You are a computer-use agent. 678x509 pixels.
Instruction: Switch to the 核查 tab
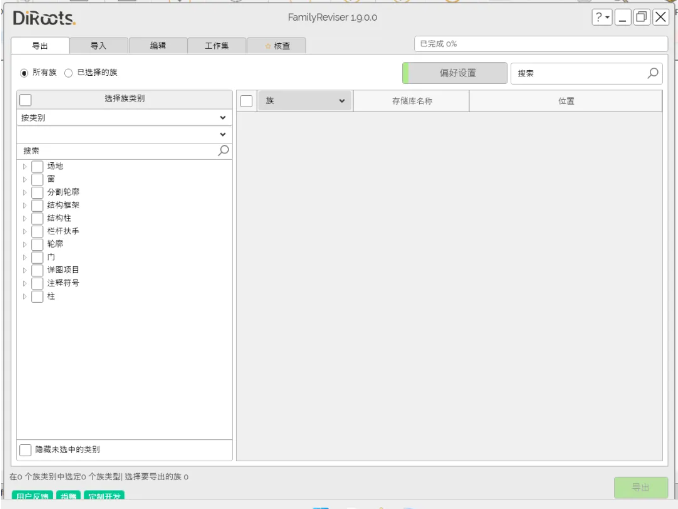277,45
